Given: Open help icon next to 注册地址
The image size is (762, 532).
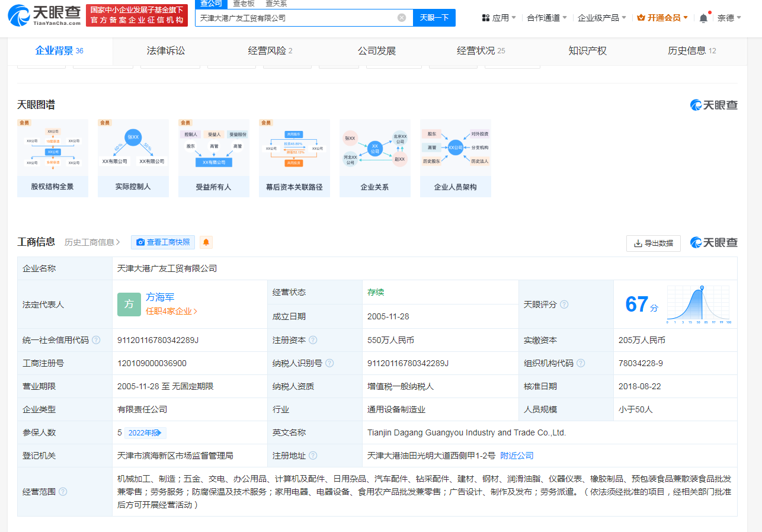Looking at the screenshot, I should click(x=313, y=456).
